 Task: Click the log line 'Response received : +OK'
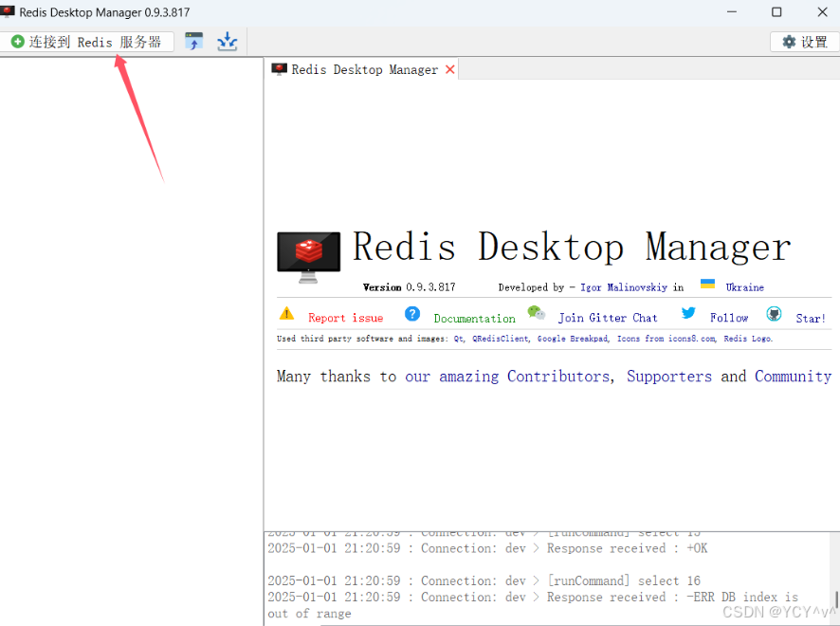(x=487, y=548)
